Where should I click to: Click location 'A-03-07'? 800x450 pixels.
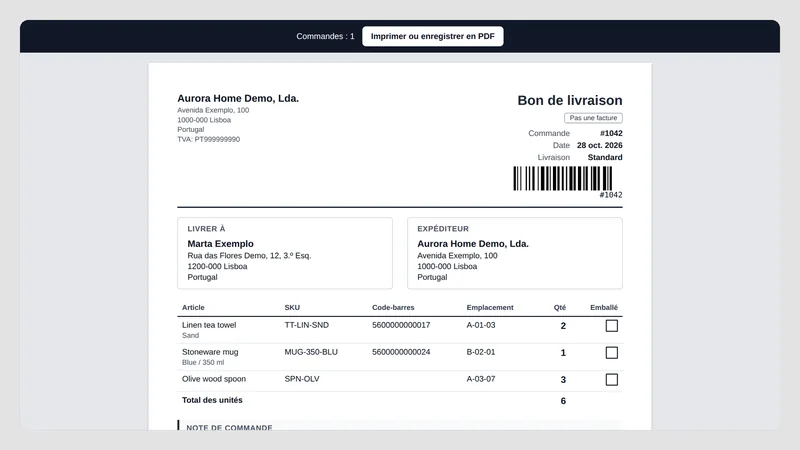[x=481, y=379]
